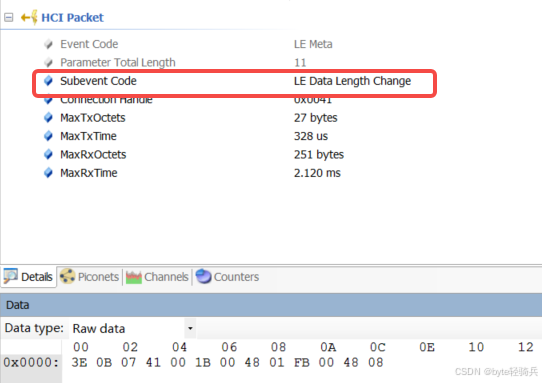Click the parameter length value 11
The height and width of the screenshot is (383, 542).
pyautogui.click(x=300, y=63)
